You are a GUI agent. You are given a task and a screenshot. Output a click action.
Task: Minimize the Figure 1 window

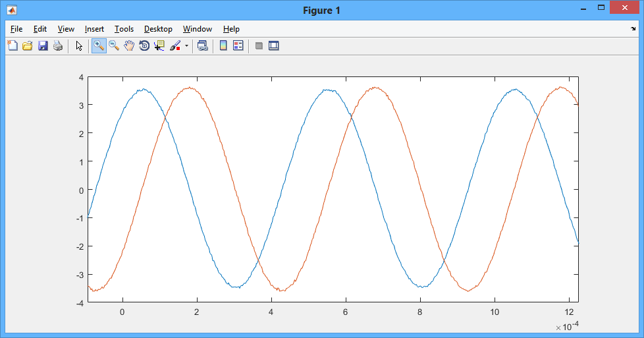(583, 8)
